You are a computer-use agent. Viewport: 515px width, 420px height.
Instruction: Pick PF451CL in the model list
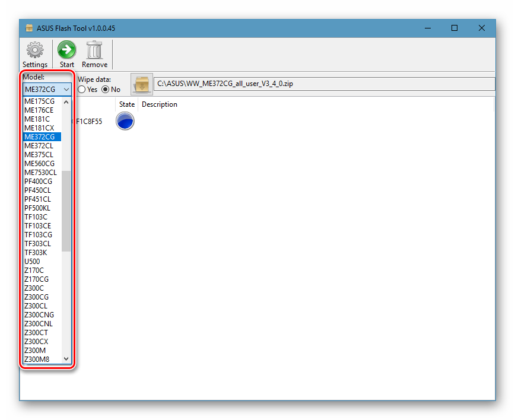tap(42, 199)
